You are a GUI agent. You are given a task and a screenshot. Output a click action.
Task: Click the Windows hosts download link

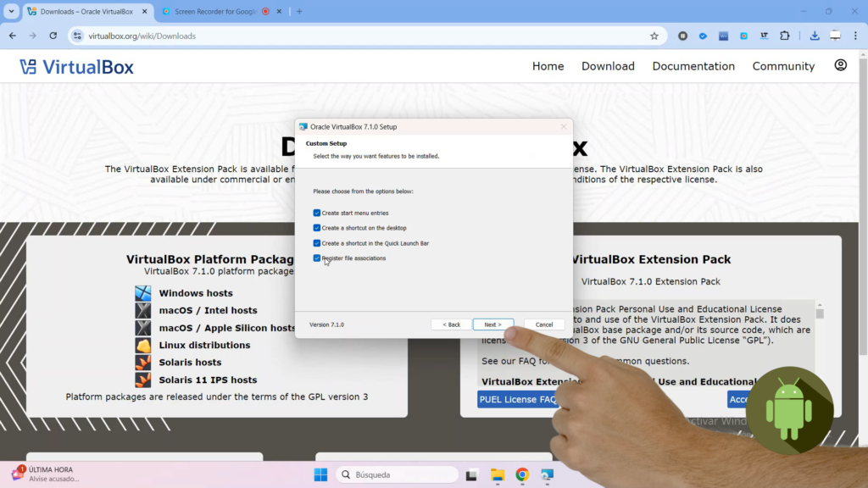(x=196, y=293)
